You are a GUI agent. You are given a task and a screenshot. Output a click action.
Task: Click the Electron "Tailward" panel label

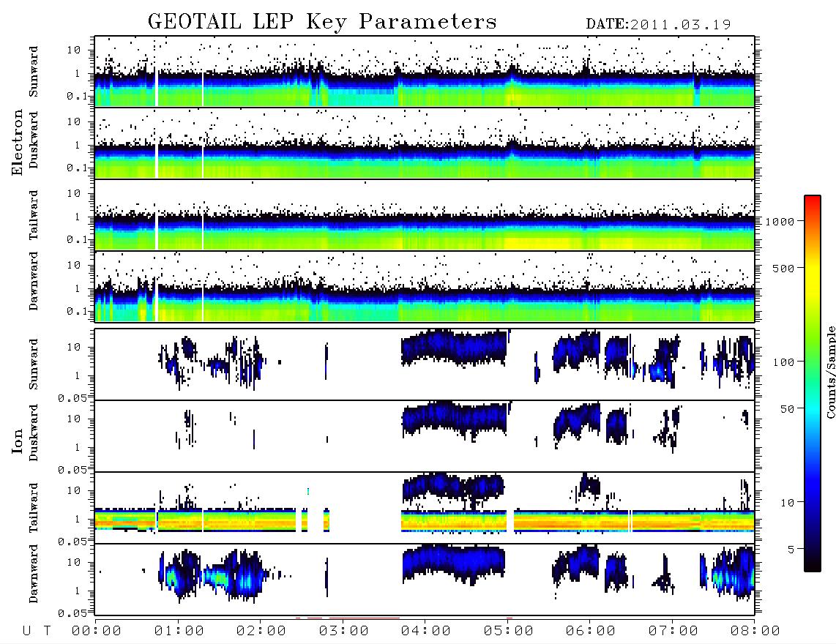tap(34, 215)
